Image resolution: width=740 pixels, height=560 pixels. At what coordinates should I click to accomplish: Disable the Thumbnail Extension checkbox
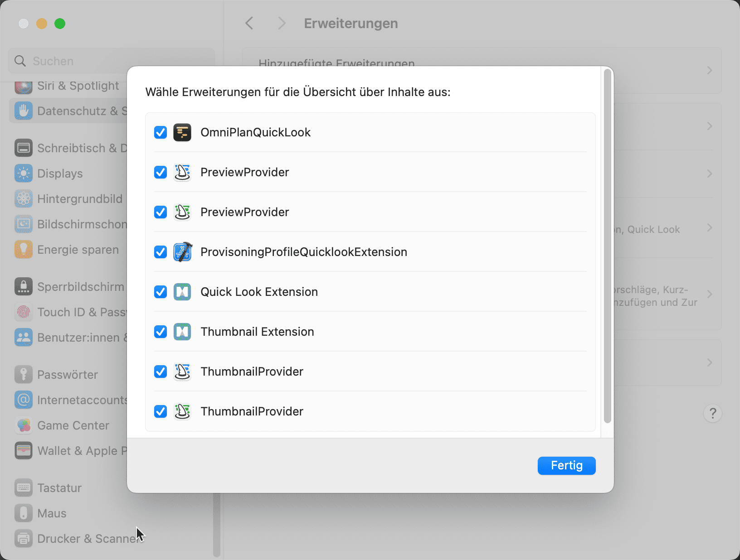pyautogui.click(x=161, y=332)
